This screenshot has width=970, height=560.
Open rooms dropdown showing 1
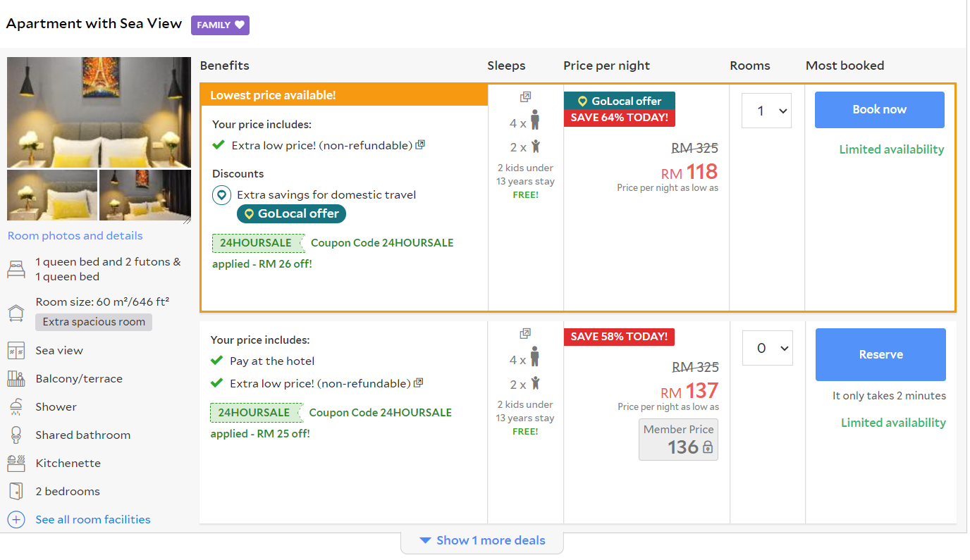pos(766,111)
